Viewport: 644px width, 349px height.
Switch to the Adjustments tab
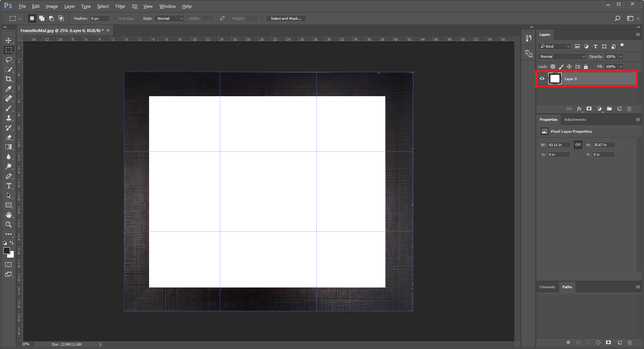(575, 120)
